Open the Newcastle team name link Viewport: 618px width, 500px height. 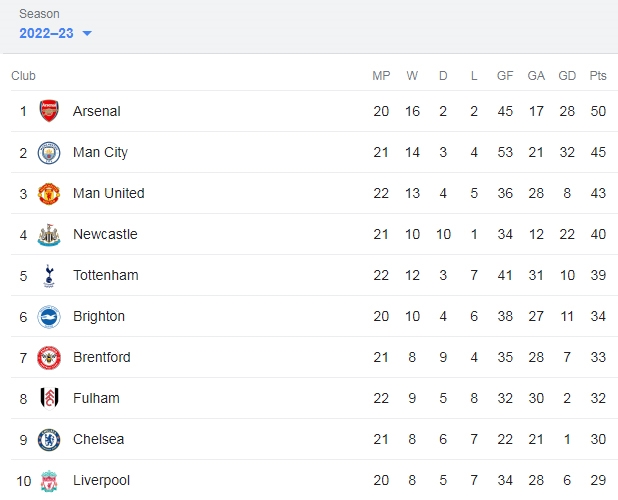click(x=105, y=234)
